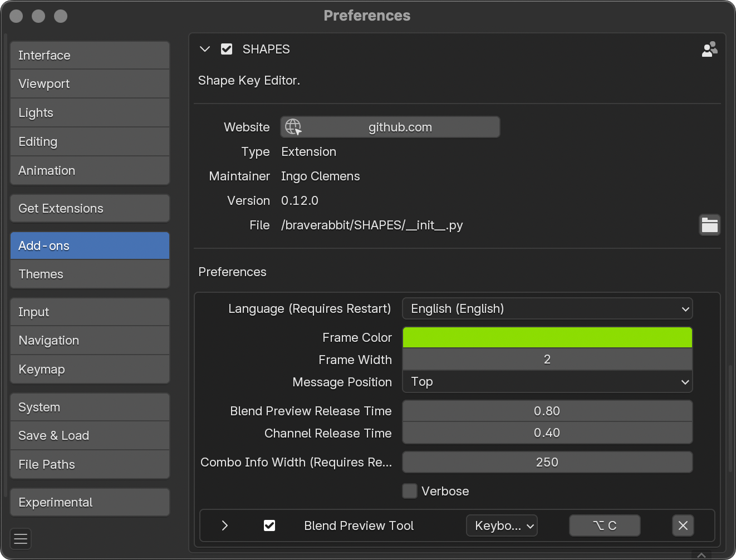The image size is (736, 560).
Task: Uncheck the Blend Preview Tool keymap checkbox
Action: 269,525
